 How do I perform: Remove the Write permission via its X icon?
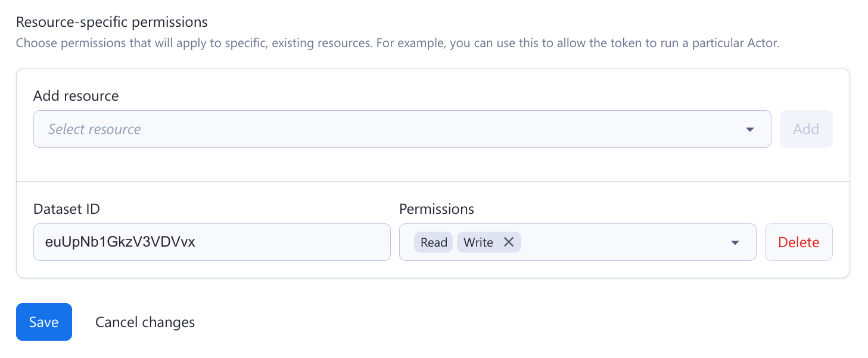pos(509,242)
